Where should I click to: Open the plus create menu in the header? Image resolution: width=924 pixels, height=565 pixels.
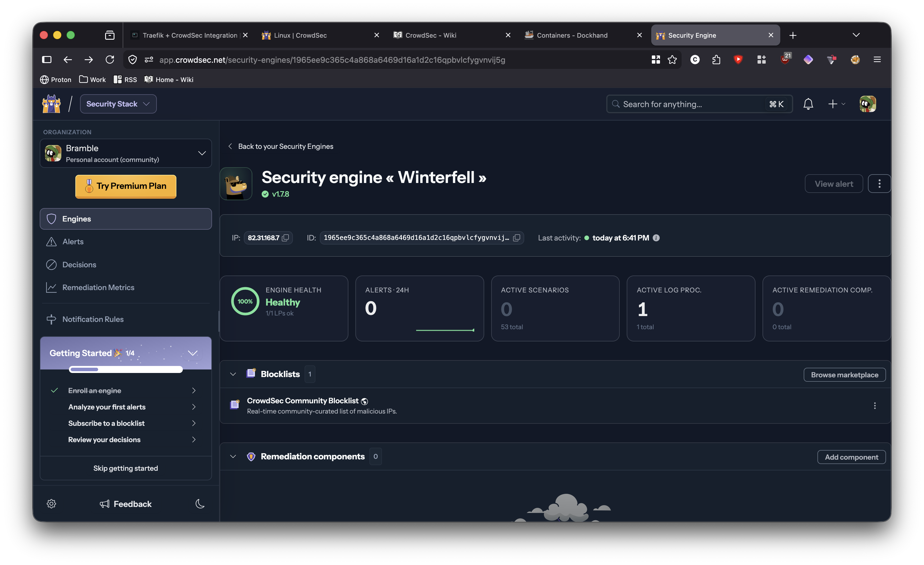[836, 104]
